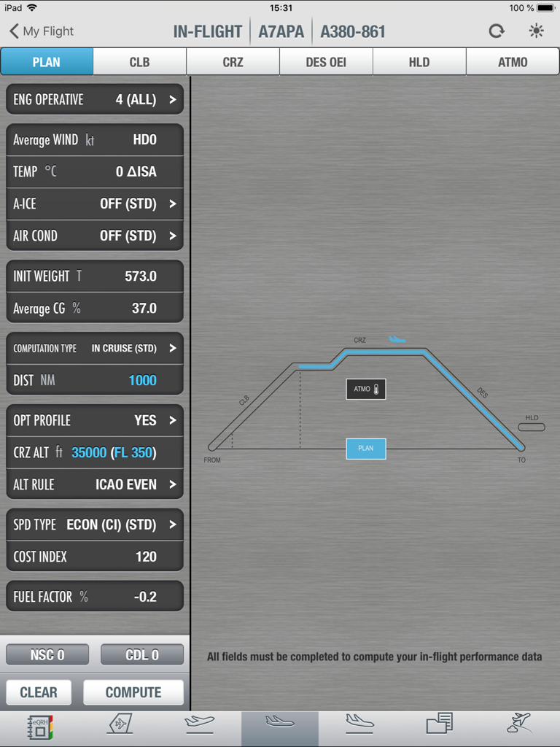Image resolution: width=560 pixels, height=747 pixels.
Task: Switch to the CRZ tab
Action: pos(233,62)
